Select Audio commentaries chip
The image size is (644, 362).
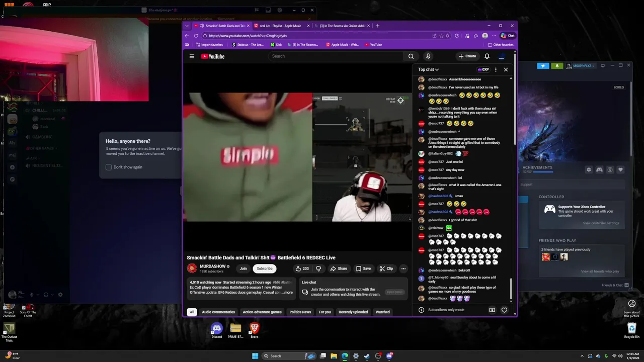pos(218,312)
